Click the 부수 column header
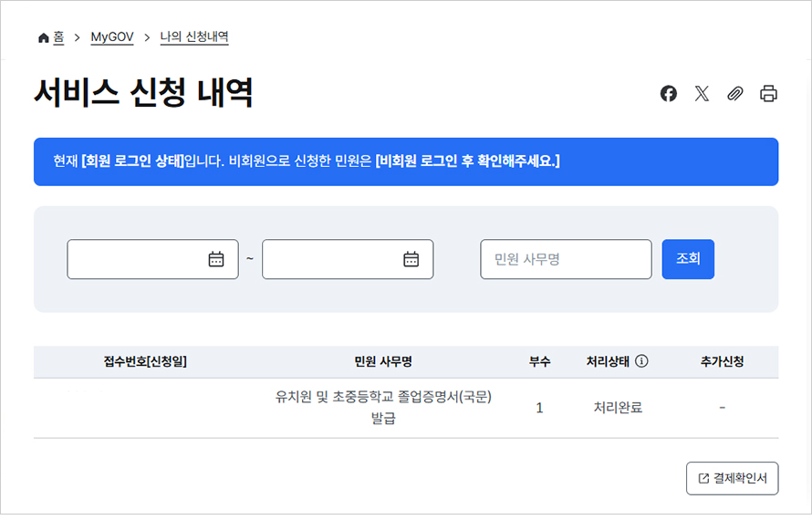 539,361
